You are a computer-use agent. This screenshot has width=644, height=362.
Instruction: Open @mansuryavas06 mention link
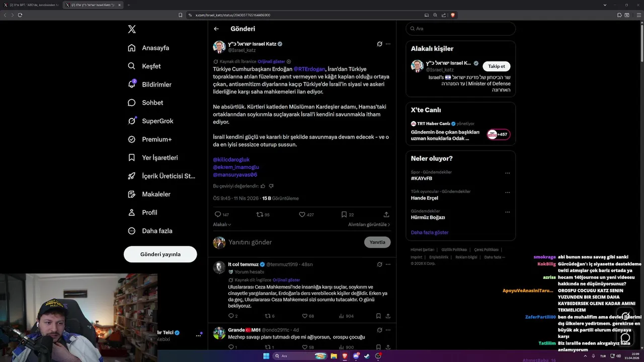point(235,174)
